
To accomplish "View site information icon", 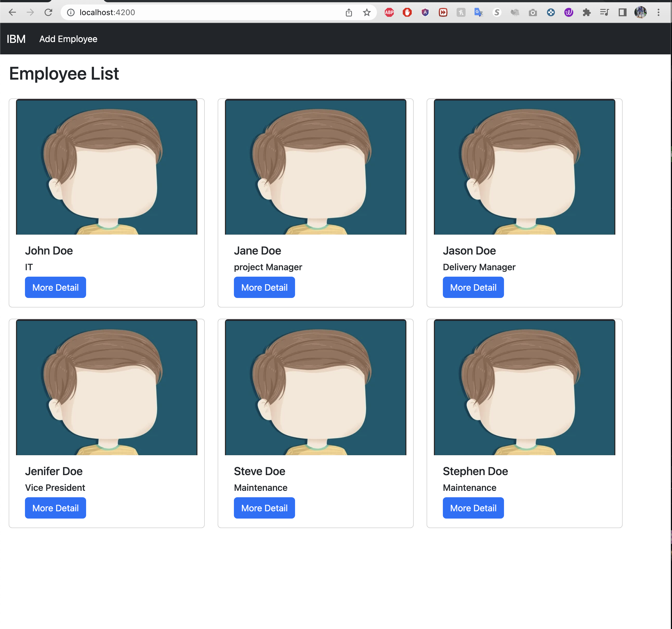I will coord(71,13).
